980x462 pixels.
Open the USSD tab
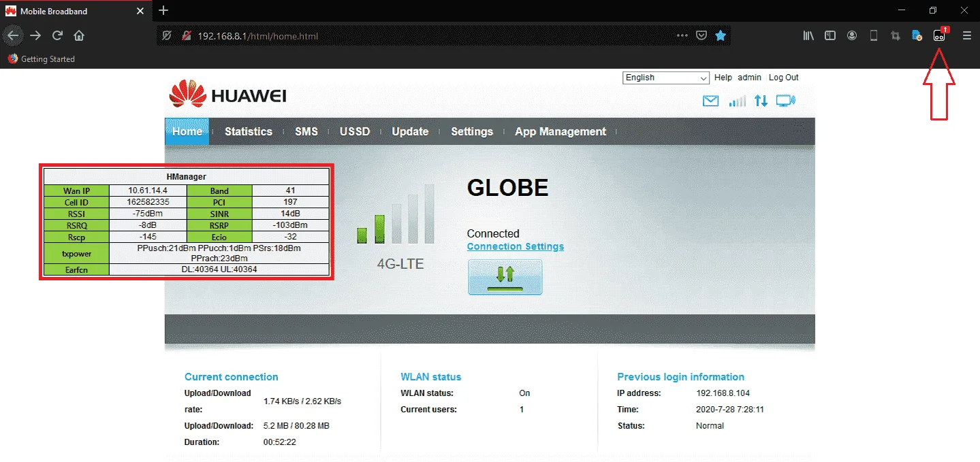[x=355, y=131]
